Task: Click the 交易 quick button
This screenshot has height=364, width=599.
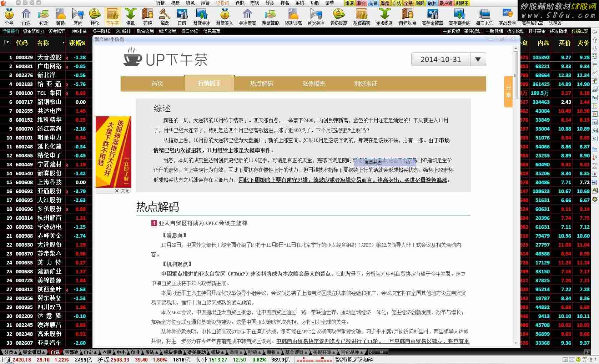Action: click(x=373, y=3)
